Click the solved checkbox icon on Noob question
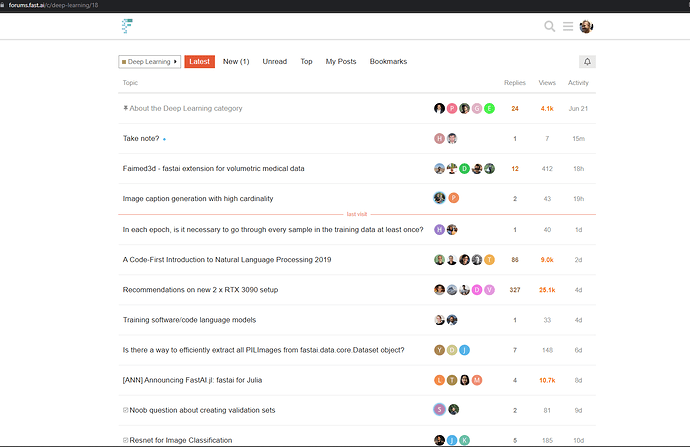Viewport: 690px width, 447px height. [125, 410]
